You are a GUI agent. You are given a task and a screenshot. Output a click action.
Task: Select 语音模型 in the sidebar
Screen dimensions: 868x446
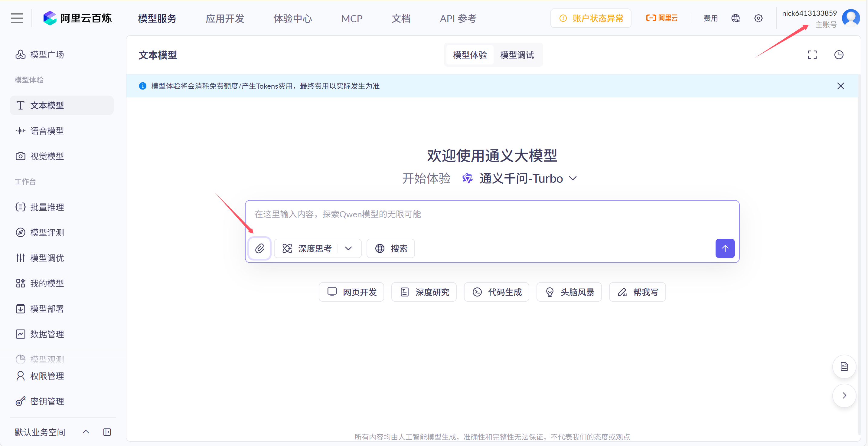(x=47, y=131)
